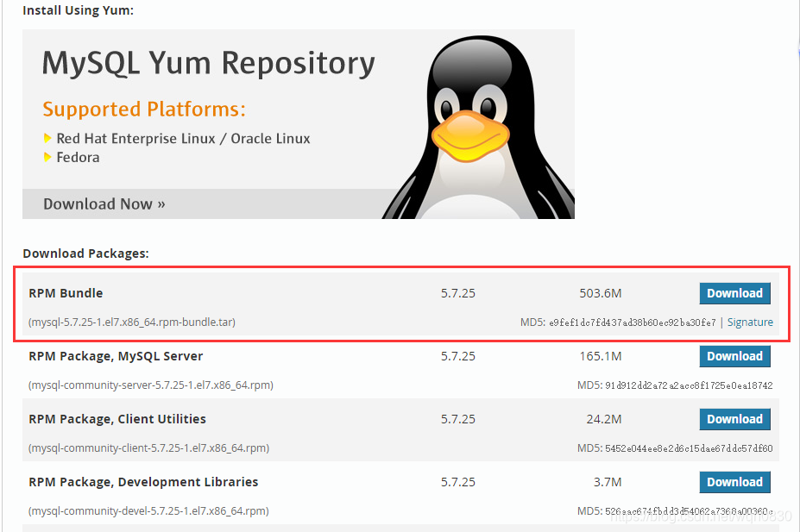Click version 5.7.25 in Client Utilities row
Image resolution: width=800 pixels, height=532 pixels.
point(458,419)
